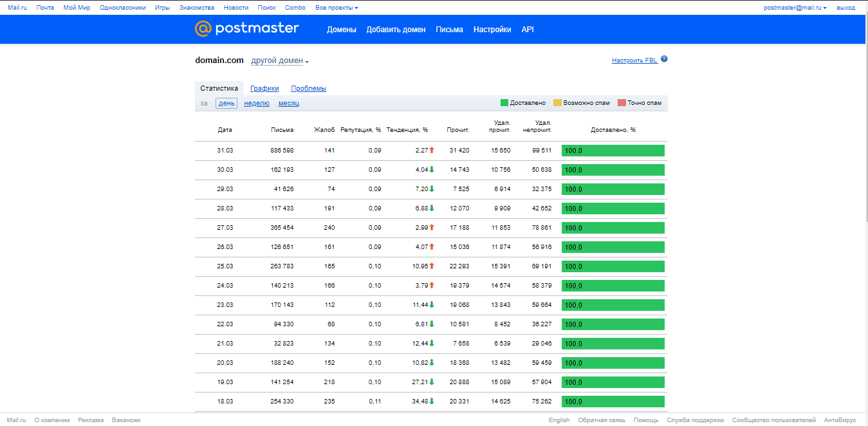The height and width of the screenshot is (426, 868).
Task: Click the green down arrow for 18.03
Action: tap(432, 401)
